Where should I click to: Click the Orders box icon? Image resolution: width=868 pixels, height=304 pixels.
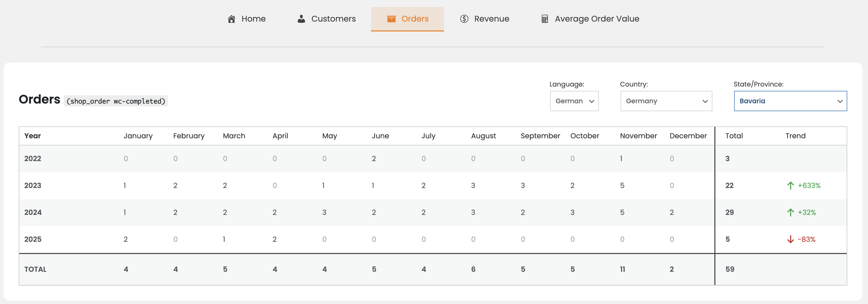point(391,19)
